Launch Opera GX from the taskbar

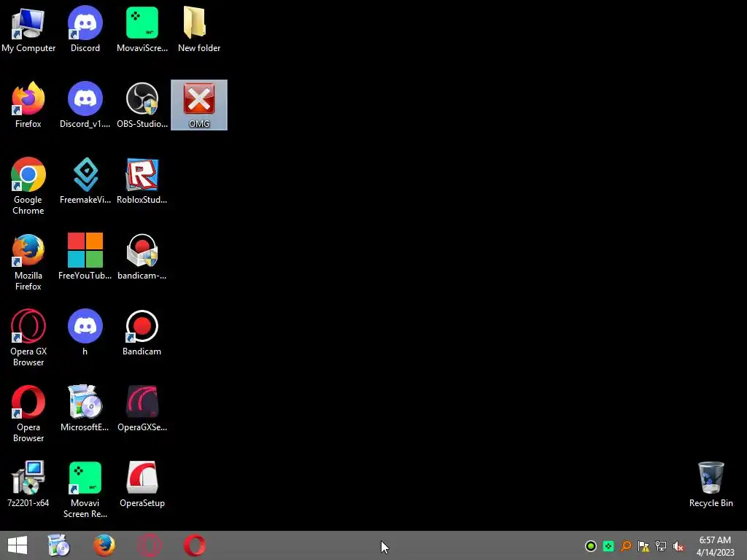click(x=149, y=545)
